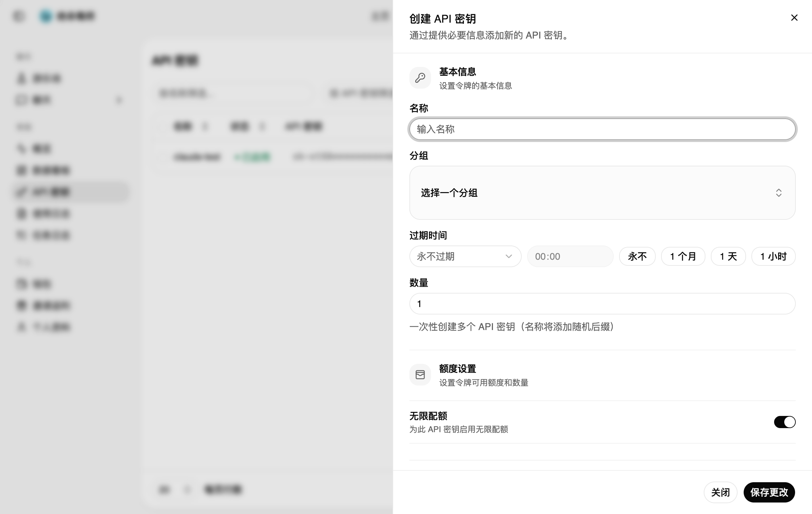Click the 创建 API 密钥 panel title
Image resolution: width=812 pixels, height=514 pixels.
pos(443,19)
